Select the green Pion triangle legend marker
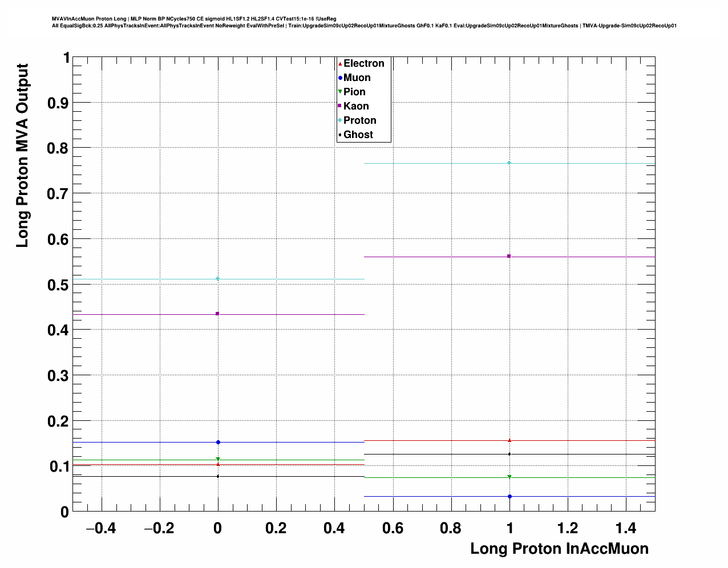This screenshot has width=728, height=568. [340, 92]
